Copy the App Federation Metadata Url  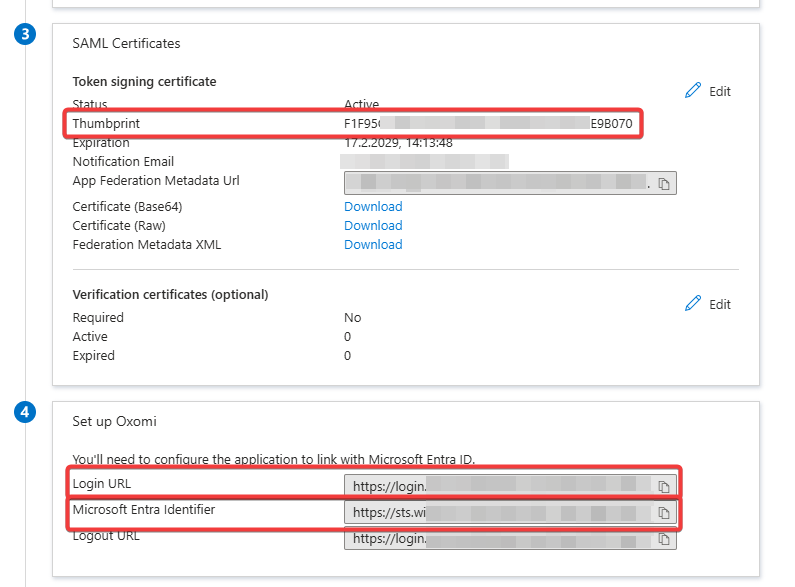click(664, 183)
